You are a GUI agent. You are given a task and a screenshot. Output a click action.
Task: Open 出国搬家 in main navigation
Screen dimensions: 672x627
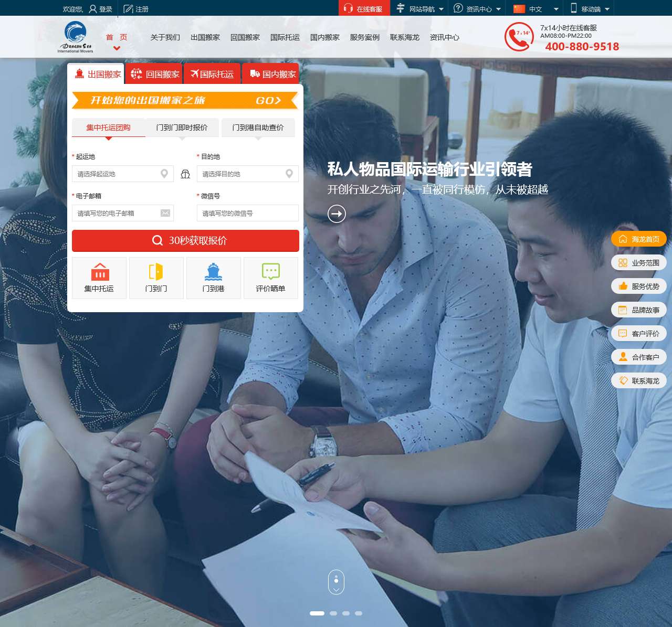[205, 37]
